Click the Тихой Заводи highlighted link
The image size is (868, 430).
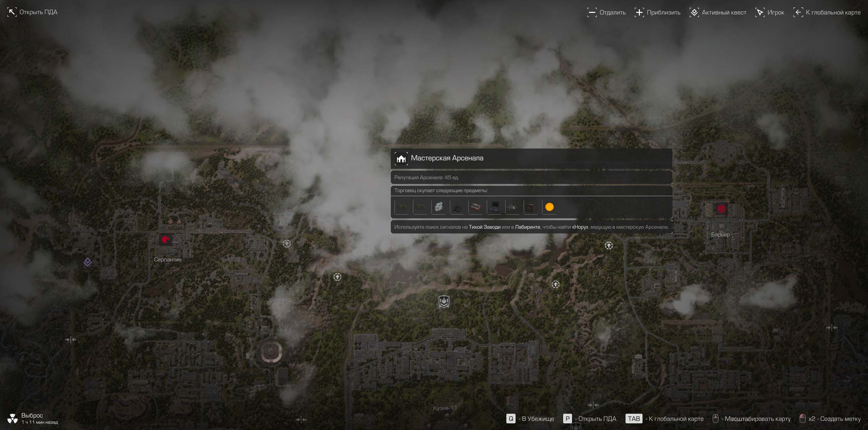(484, 227)
